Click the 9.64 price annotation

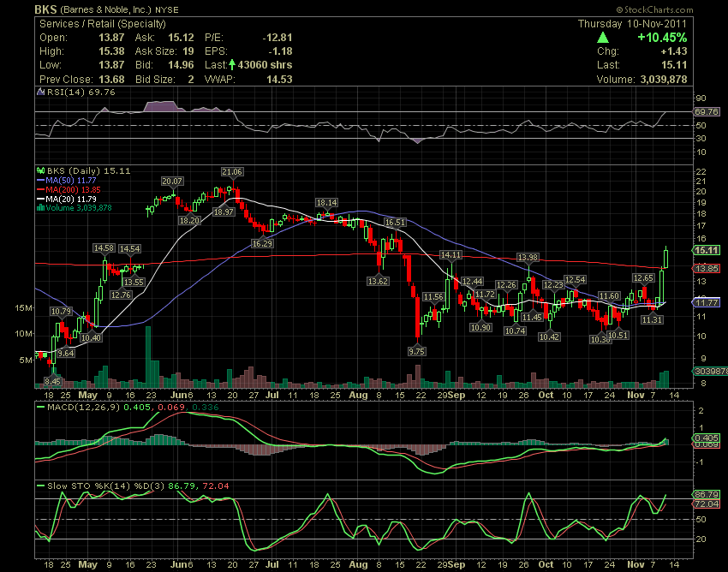click(x=66, y=353)
